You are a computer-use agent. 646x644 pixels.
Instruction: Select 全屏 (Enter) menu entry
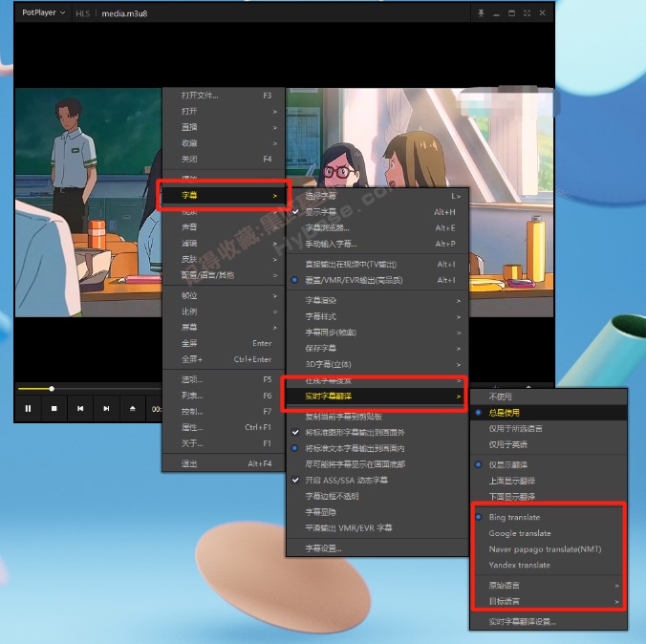coord(224,343)
